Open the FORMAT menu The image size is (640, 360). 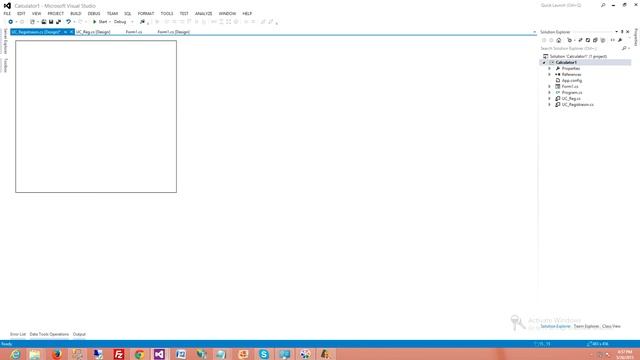point(146,13)
